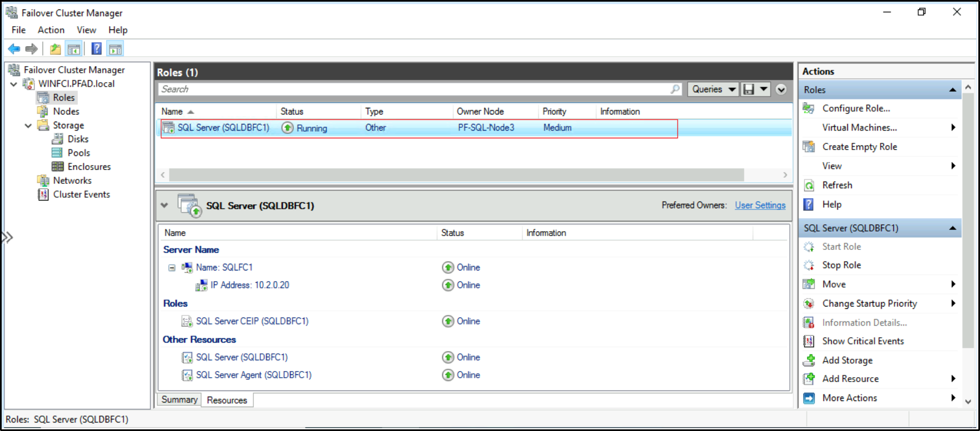The image size is (980, 431).
Task: Open Pools under Storage
Action: [x=78, y=153]
